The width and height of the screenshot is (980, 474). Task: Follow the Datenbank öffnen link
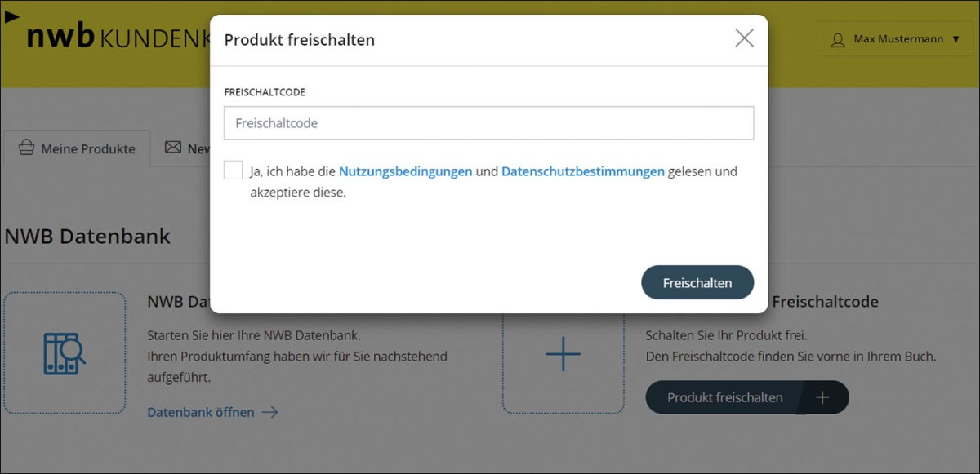coord(201,412)
